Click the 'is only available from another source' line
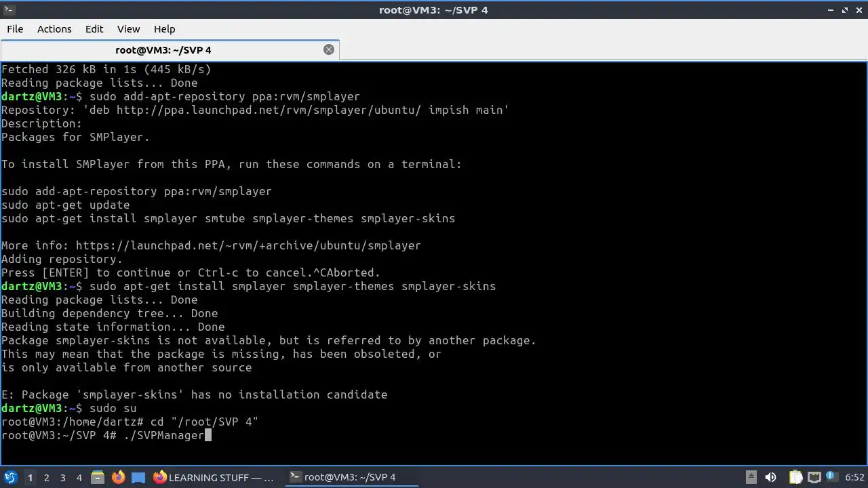Screen dimensions: 868x488 point(127,368)
